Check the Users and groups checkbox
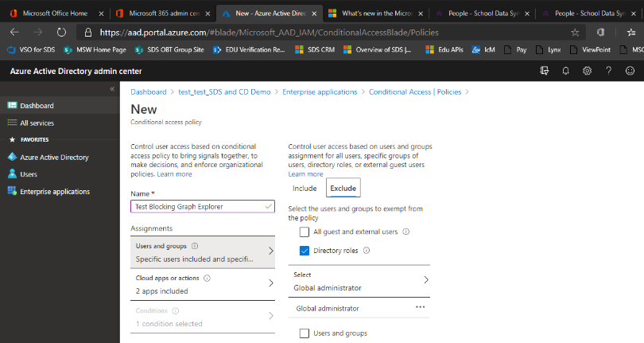Viewport: 644px width, 343px height. pos(305,333)
